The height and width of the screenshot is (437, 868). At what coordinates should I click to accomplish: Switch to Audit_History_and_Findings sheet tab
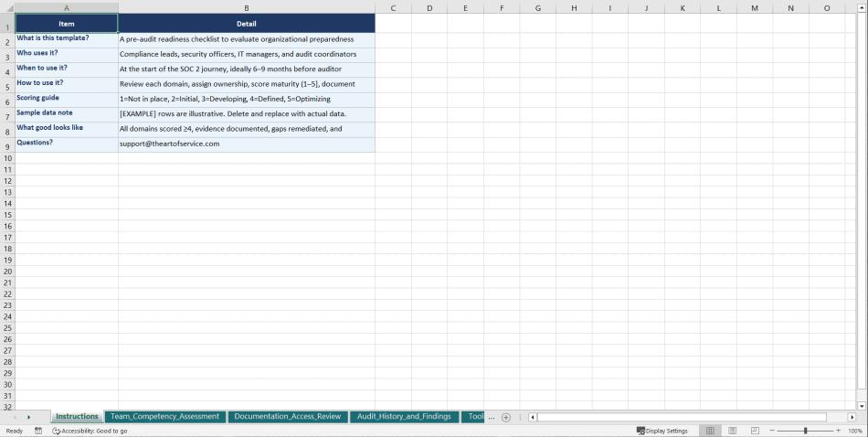click(x=404, y=417)
